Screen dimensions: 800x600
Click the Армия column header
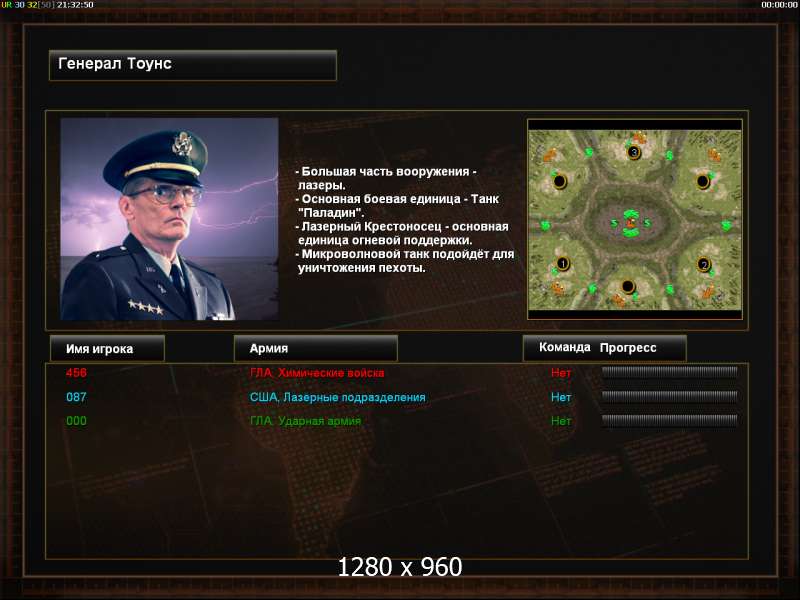click(315, 348)
